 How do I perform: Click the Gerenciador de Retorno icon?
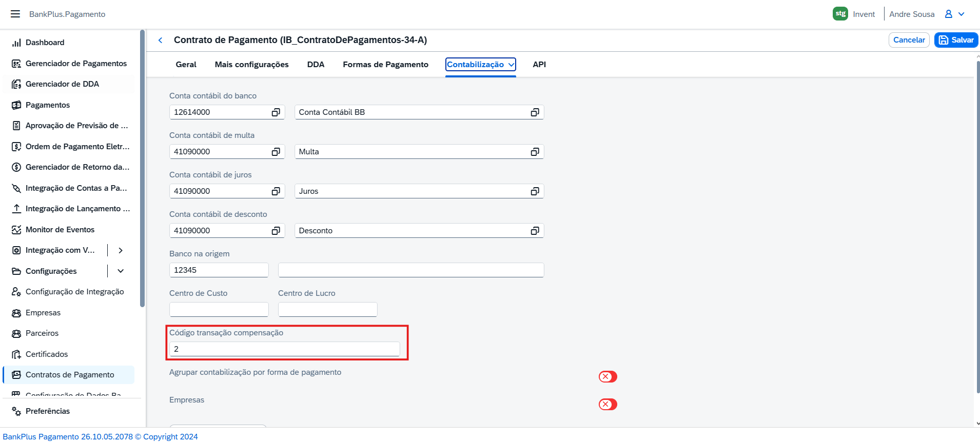pos(16,167)
